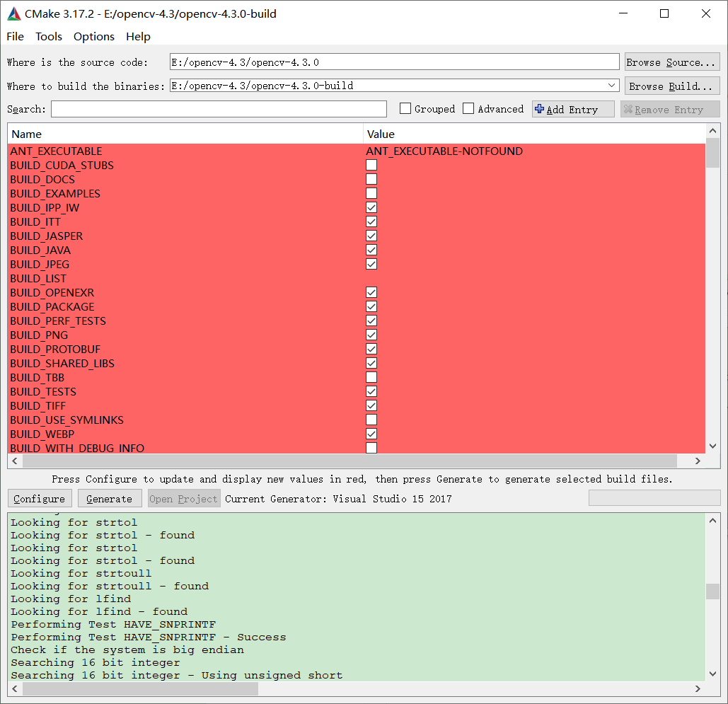Enable the Advanced checkbox

click(468, 108)
